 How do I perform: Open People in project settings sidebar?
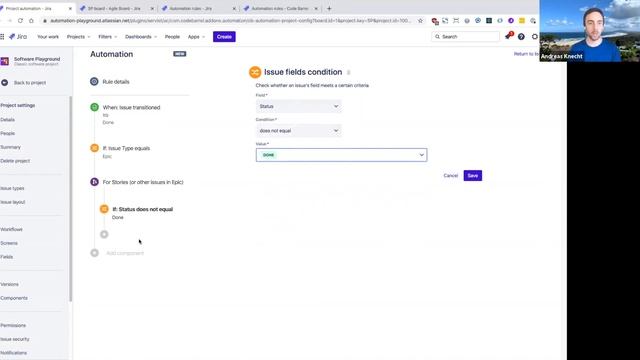tap(7, 133)
